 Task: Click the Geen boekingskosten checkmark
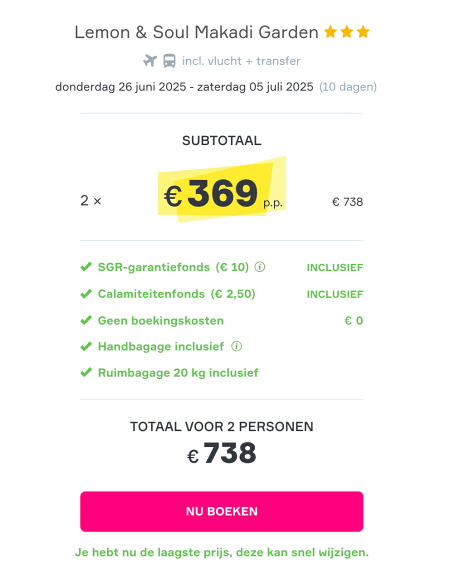click(x=86, y=321)
